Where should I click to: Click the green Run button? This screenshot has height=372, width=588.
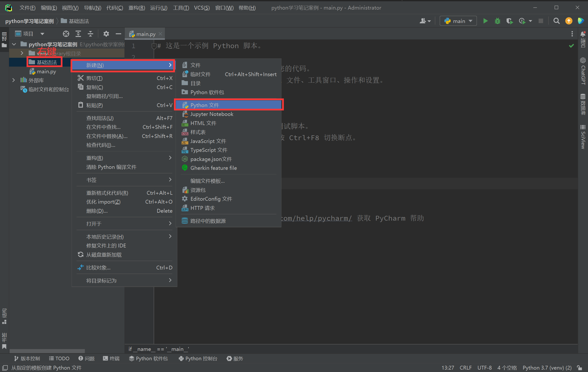(x=485, y=21)
